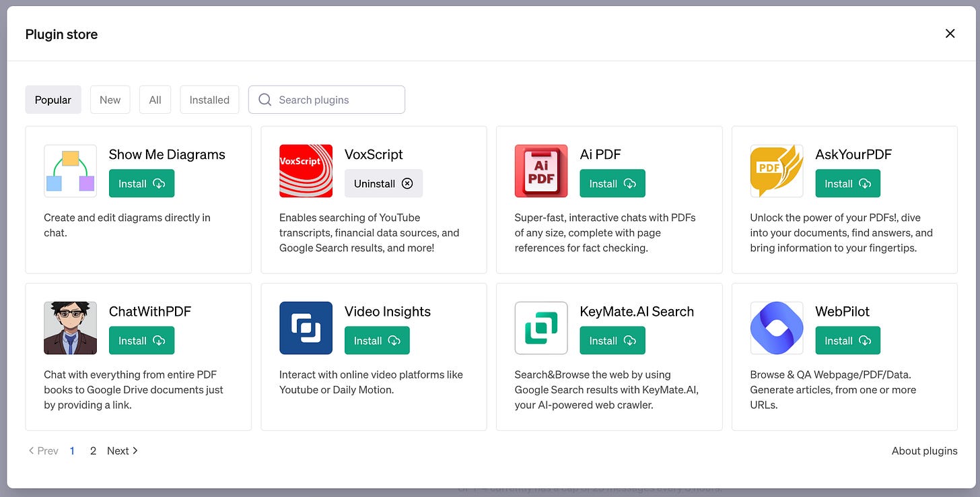Viewport: 980px width, 497px height.
Task: Select page 1 in pagination
Action: point(72,451)
